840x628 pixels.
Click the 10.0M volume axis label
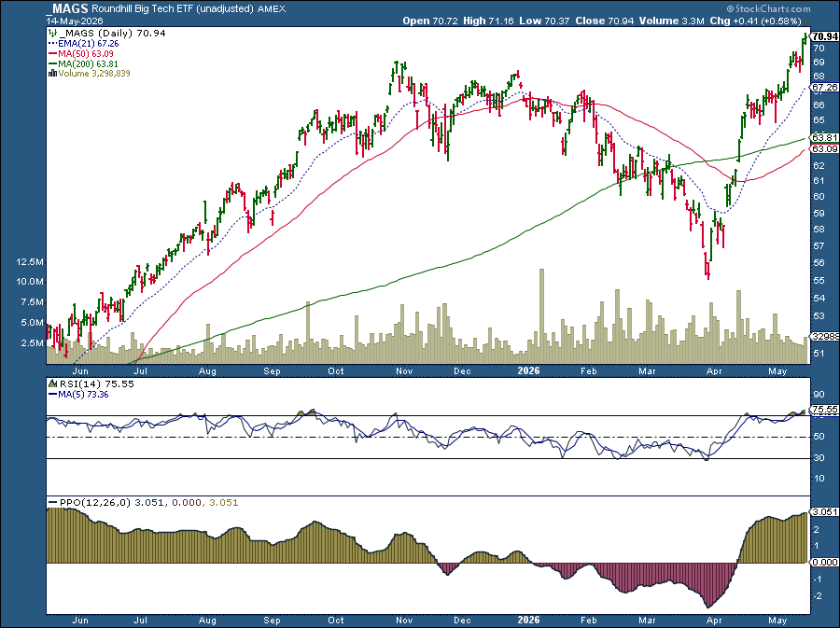click(30, 282)
